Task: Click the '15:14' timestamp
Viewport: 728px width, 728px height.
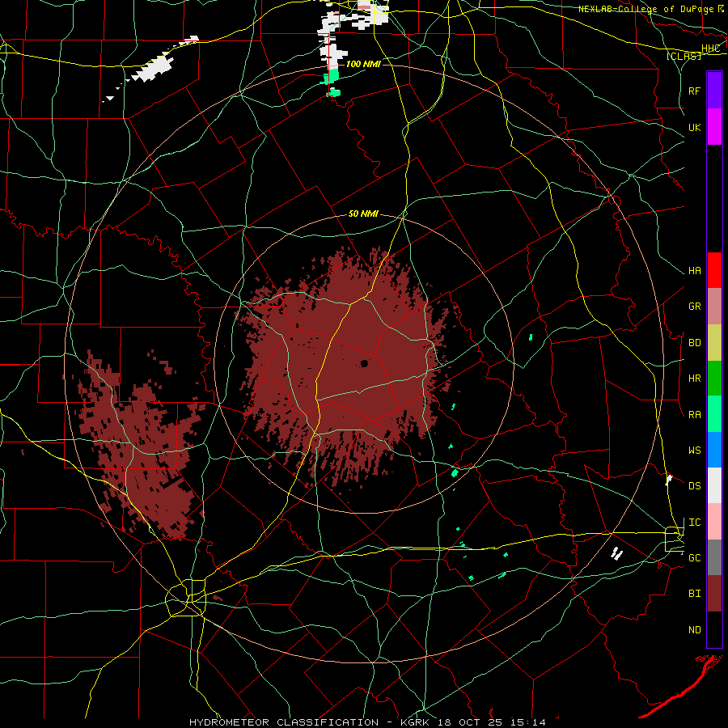Action: click(x=527, y=722)
